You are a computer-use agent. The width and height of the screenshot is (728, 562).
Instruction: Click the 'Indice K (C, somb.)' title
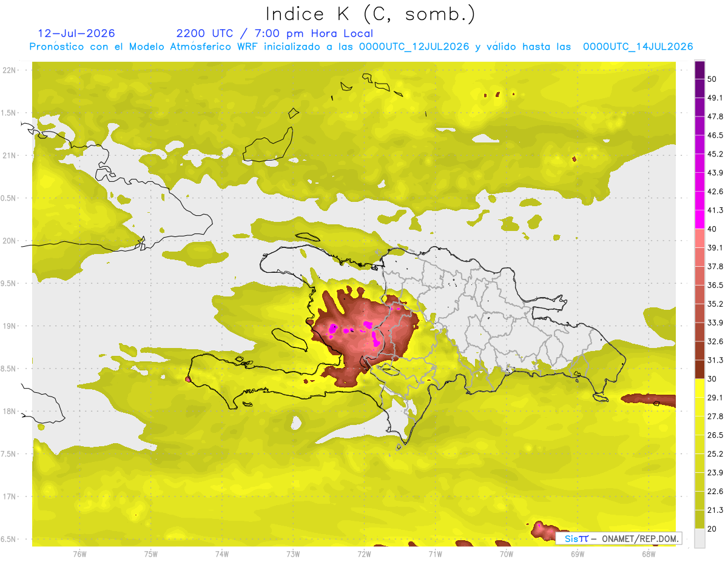click(x=371, y=13)
